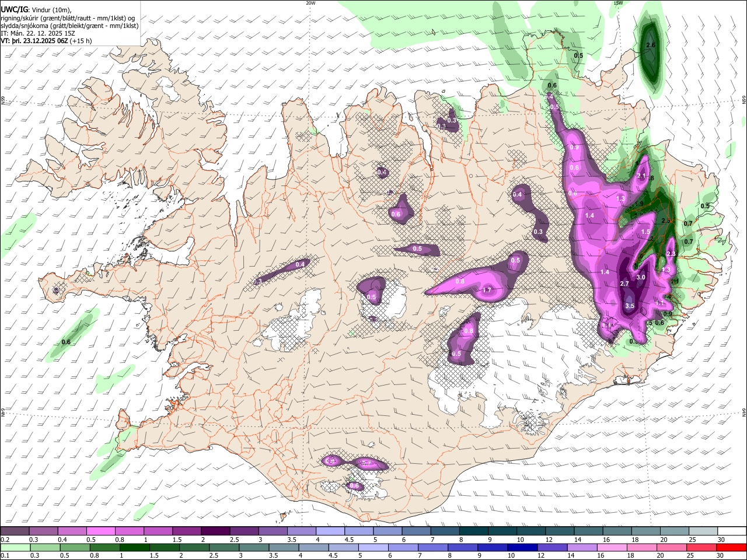Click the "3.0" snowfall value
This screenshot has height=560, width=747.
tap(641, 277)
